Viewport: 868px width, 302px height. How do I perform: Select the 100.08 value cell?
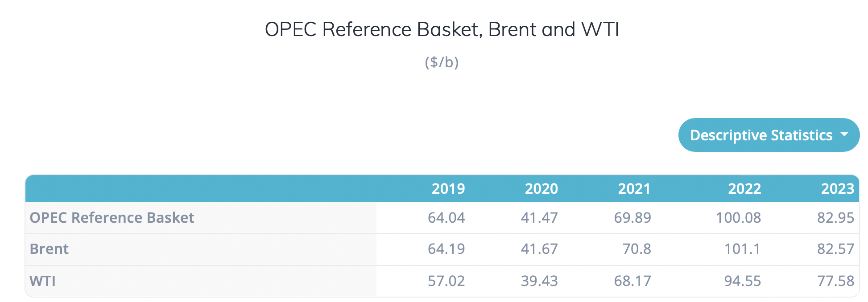tap(738, 218)
